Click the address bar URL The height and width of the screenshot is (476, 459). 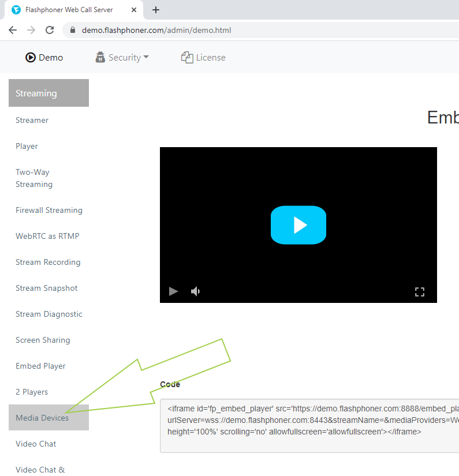coord(156,31)
